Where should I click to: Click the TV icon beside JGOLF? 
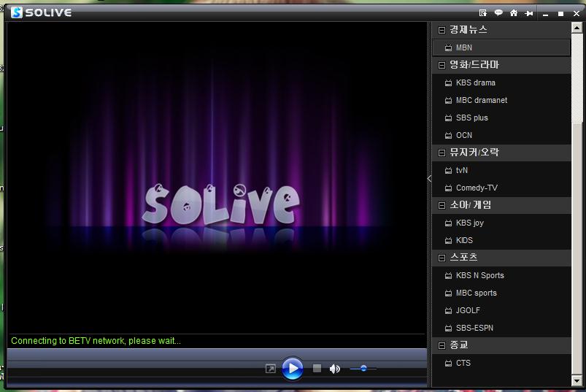[x=449, y=311]
